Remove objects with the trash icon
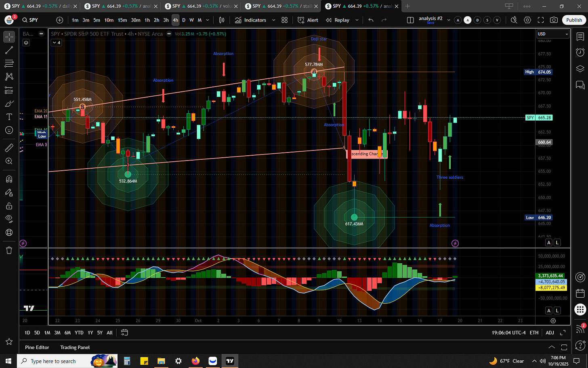This screenshot has height=368, width=588. pyautogui.click(x=9, y=250)
